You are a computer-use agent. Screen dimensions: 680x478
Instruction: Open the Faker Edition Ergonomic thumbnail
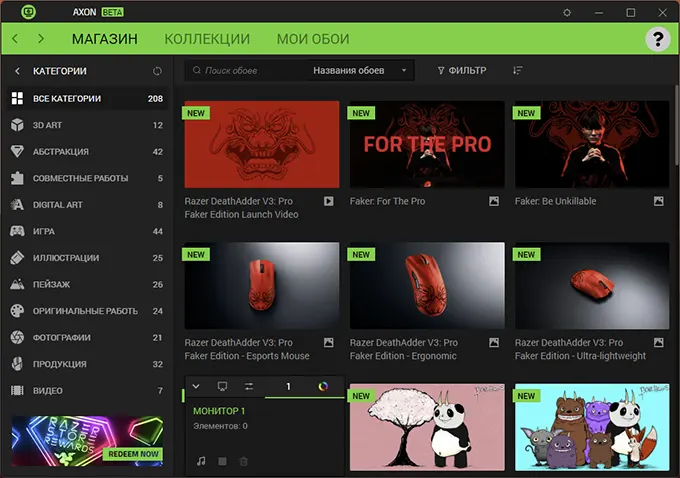coord(427,286)
